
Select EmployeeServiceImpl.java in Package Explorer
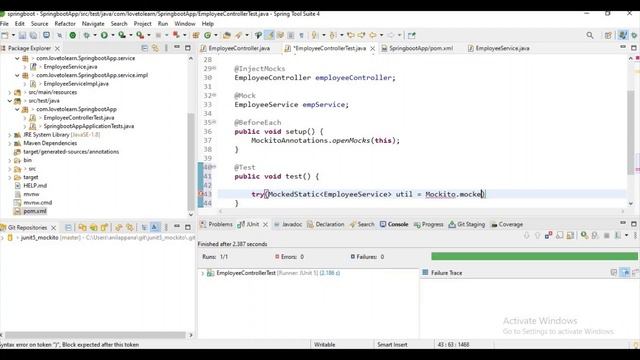coord(76,84)
